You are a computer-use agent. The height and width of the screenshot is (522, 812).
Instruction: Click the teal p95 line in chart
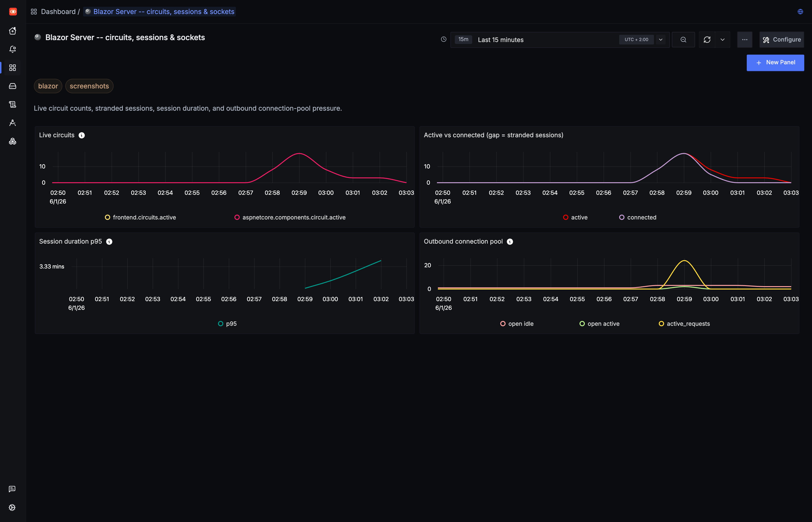pos(343,276)
